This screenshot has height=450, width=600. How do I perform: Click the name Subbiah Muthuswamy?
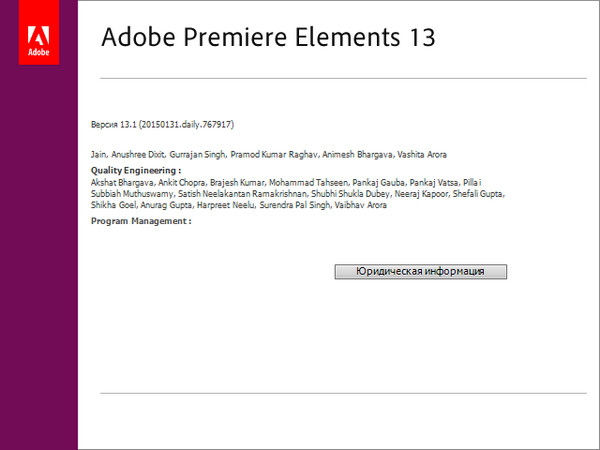tap(125, 193)
